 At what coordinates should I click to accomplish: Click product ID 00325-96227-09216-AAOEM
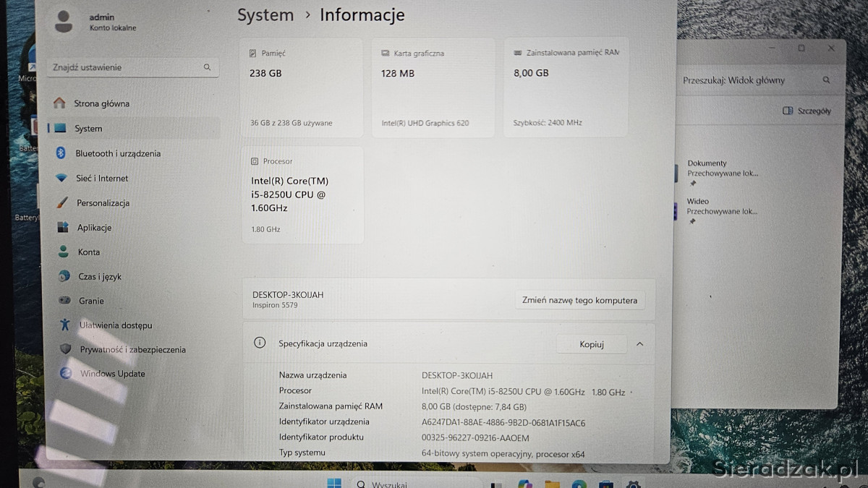tap(475, 437)
